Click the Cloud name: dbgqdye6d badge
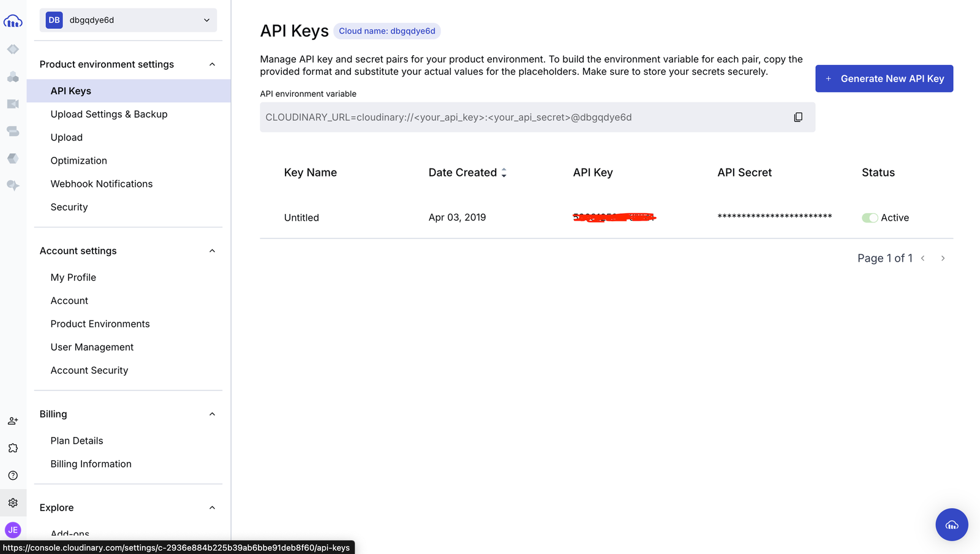The width and height of the screenshot is (980, 554). pyautogui.click(x=387, y=31)
